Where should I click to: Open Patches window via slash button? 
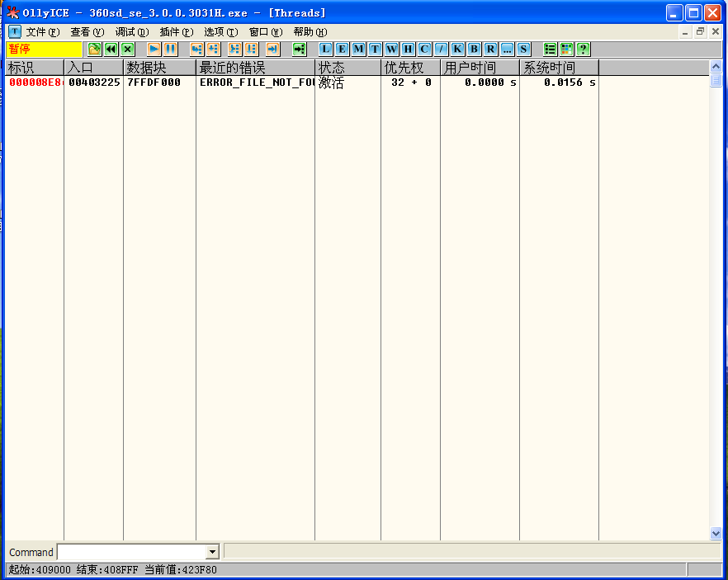[441, 50]
